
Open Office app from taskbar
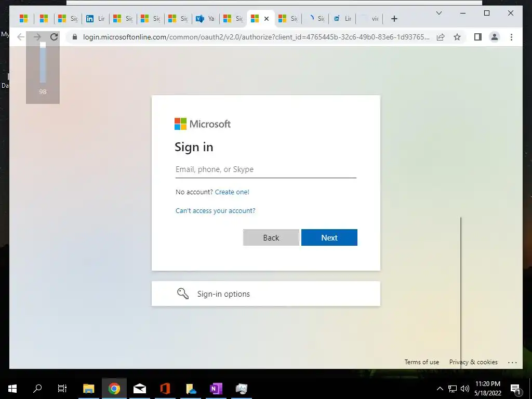click(165, 389)
